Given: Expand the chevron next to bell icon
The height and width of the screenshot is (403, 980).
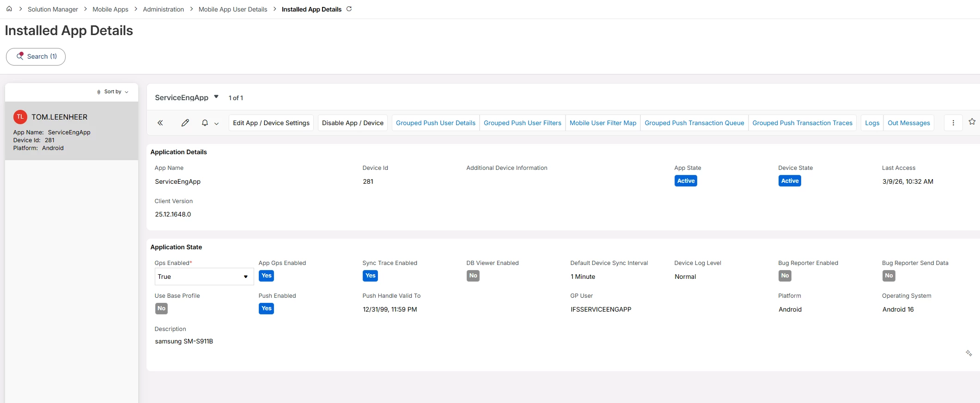Looking at the screenshot, I should coord(216,123).
